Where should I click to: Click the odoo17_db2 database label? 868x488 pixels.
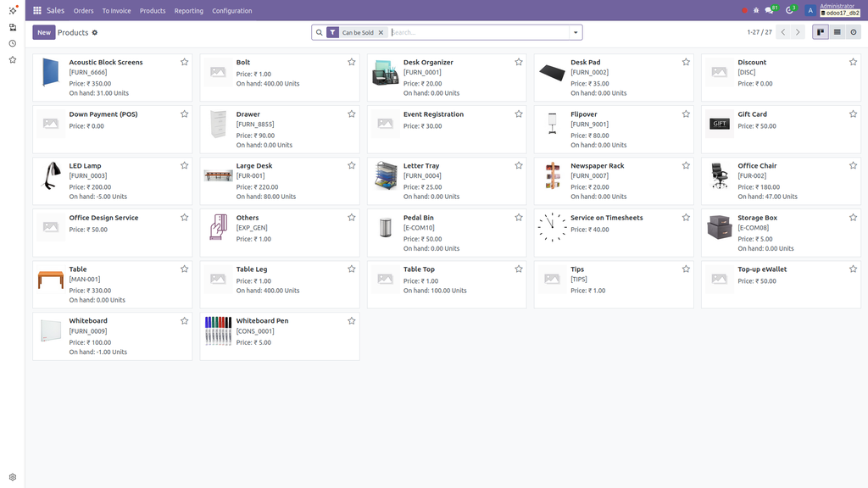coord(840,14)
